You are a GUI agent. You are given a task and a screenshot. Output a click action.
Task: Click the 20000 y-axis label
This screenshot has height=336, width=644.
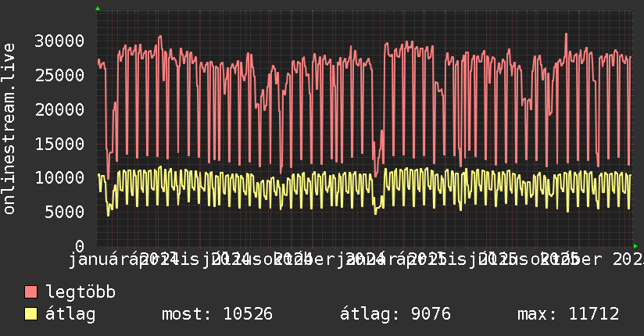coord(59,109)
